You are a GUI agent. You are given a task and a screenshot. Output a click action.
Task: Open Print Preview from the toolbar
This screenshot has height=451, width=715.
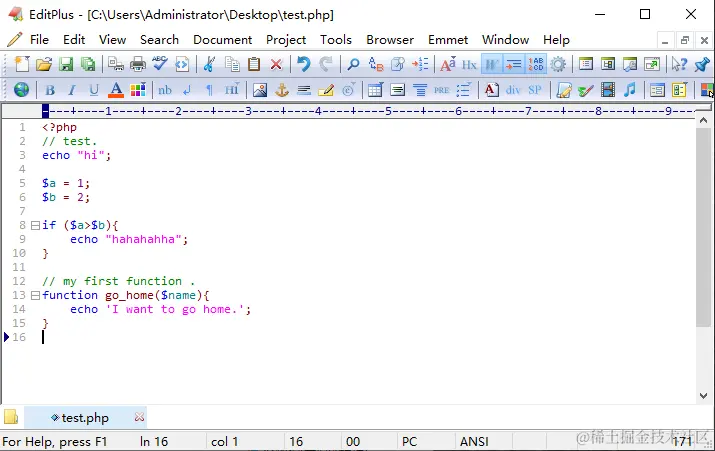click(x=116, y=64)
